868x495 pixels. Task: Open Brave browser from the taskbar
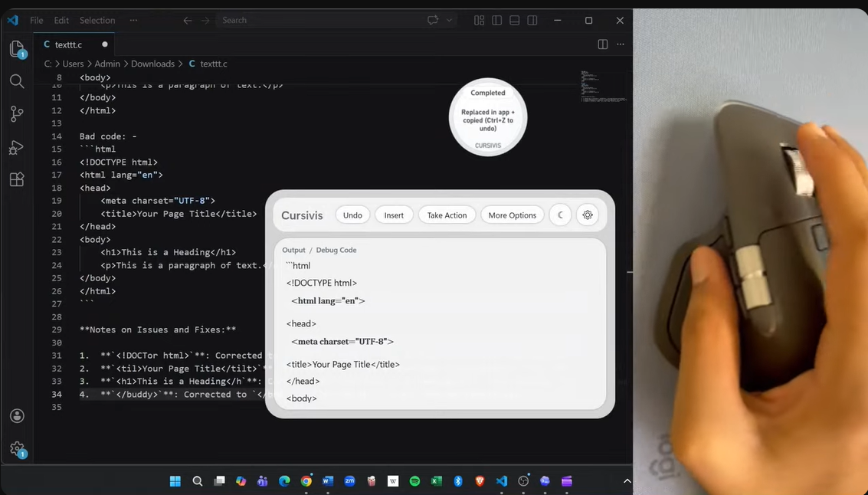pos(480,481)
